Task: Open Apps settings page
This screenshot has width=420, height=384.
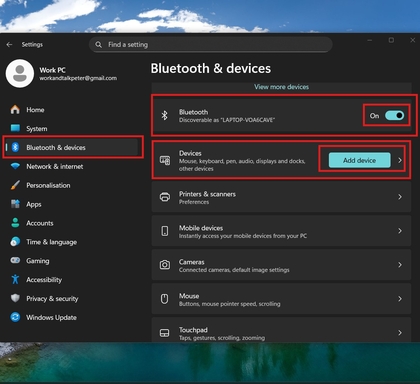Action: 72,204
